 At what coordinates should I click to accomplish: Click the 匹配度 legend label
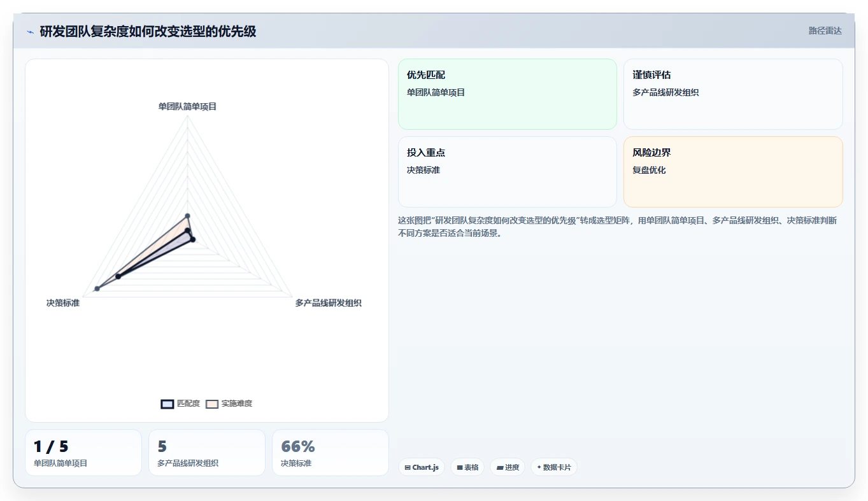pos(189,404)
